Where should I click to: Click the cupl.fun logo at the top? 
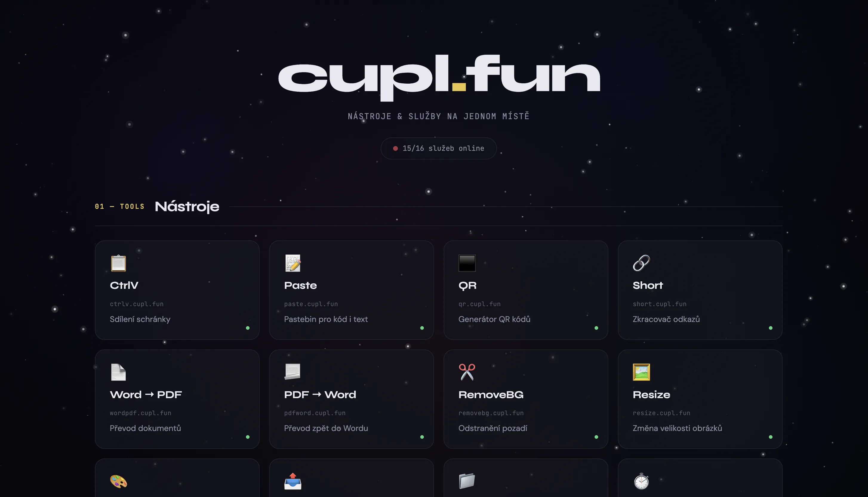click(438, 76)
